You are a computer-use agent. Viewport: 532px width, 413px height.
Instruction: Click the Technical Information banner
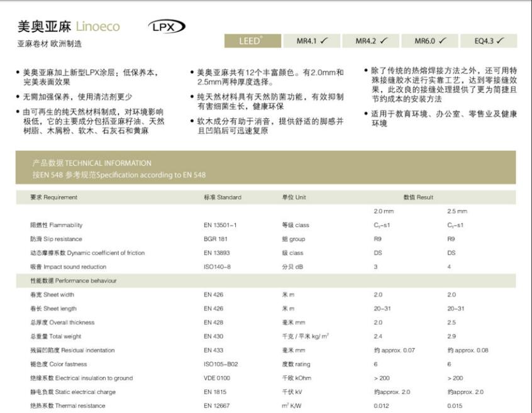point(265,168)
